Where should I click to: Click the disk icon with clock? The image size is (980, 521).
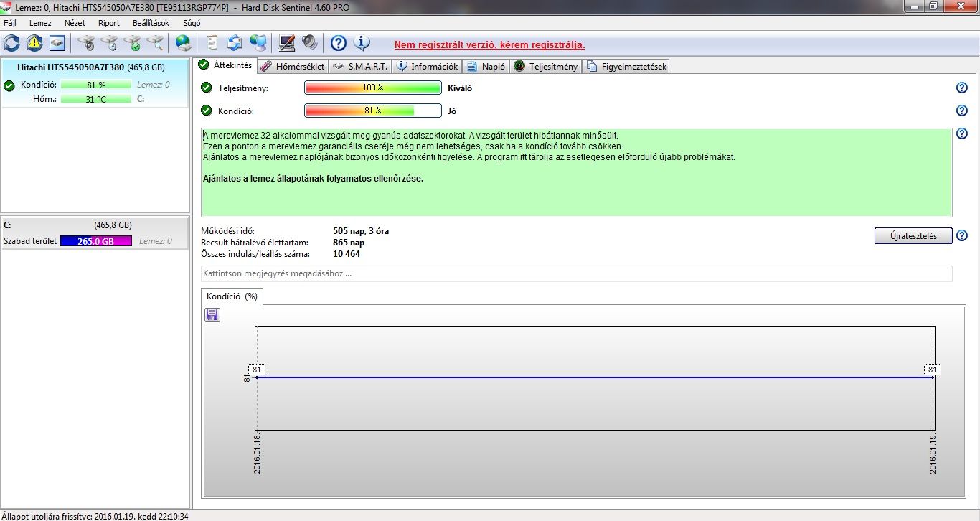pos(109,43)
